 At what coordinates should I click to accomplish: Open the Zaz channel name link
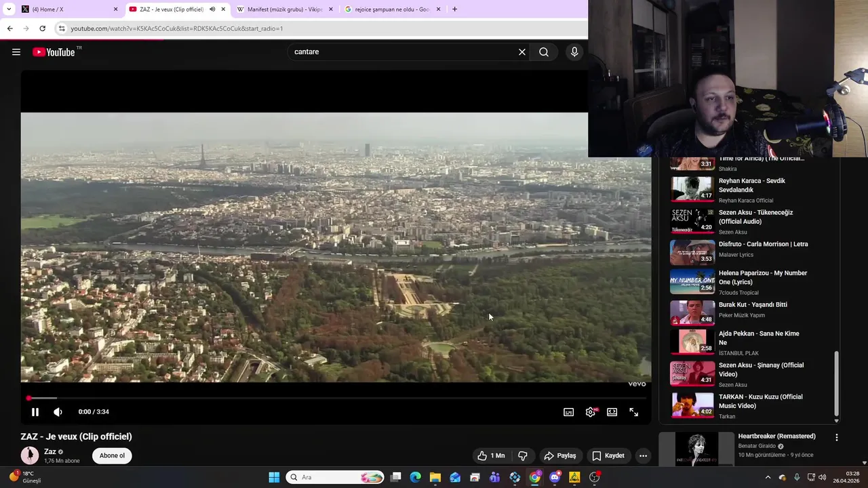tap(50, 452)
